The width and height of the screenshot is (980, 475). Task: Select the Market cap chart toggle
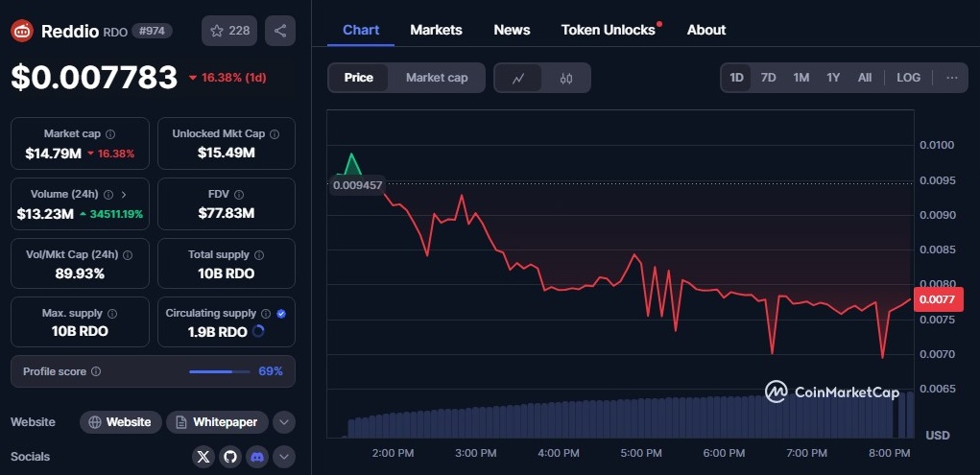pos(437,78)
